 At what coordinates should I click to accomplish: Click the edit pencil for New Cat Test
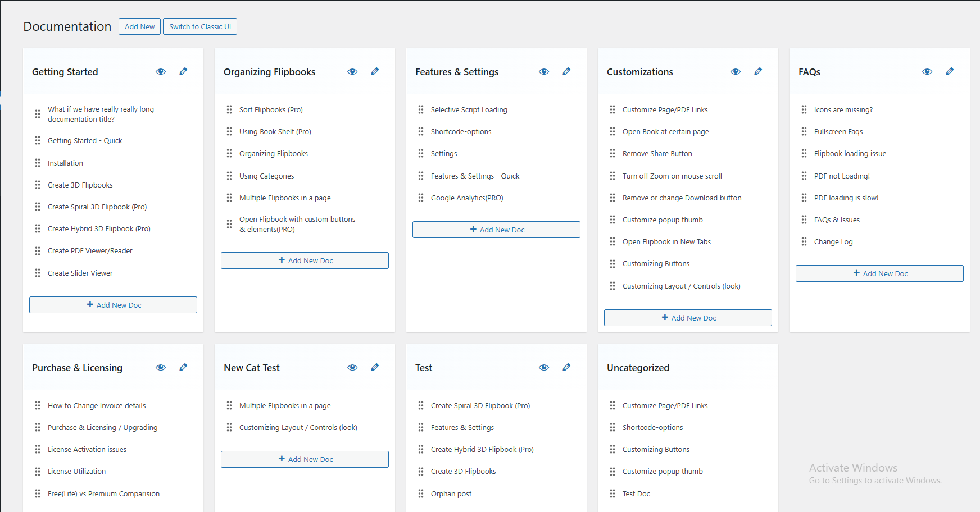375,367
